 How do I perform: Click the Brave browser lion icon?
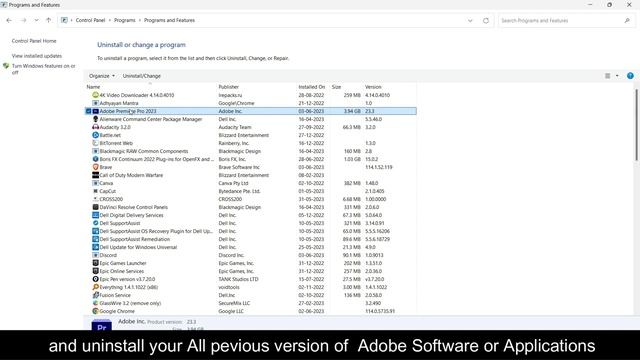click(x=95, y=167)
